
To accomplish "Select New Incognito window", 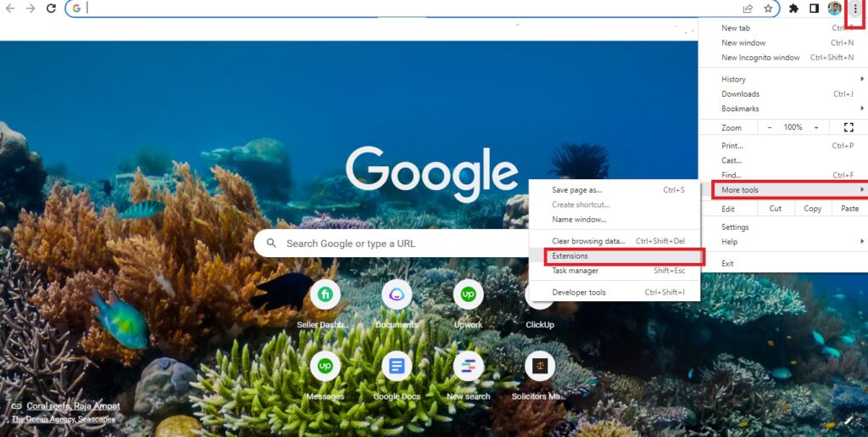I will pos(782,58).
